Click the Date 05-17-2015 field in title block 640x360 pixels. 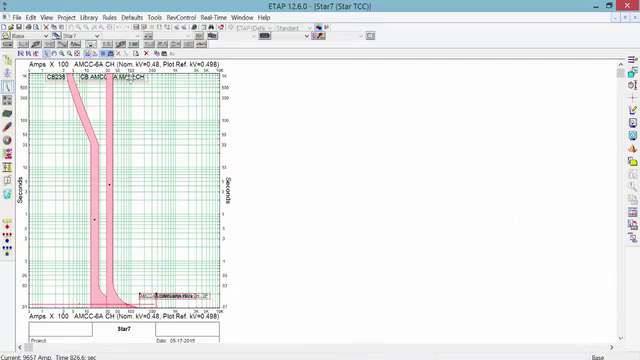pyautogui.click(x=176, y=340)
